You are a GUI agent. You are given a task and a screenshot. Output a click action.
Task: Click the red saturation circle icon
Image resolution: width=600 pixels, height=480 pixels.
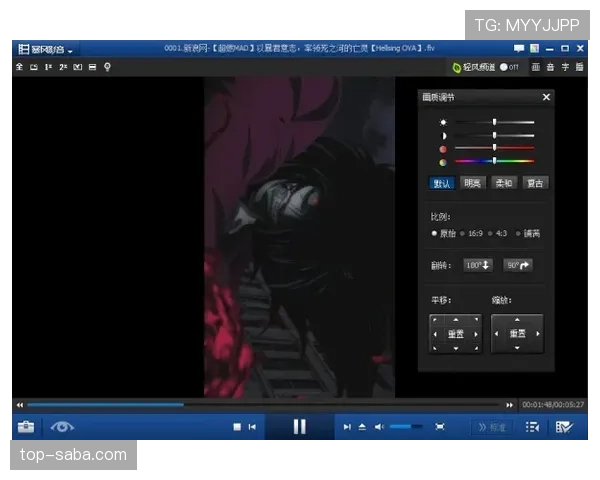pyautogui.click(x=443, y=149)
